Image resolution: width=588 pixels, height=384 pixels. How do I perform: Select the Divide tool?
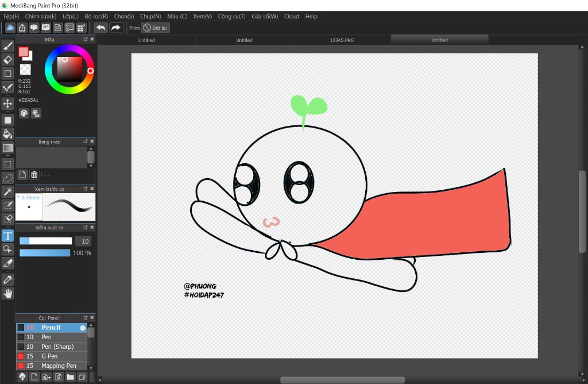[x=7, y=263]
